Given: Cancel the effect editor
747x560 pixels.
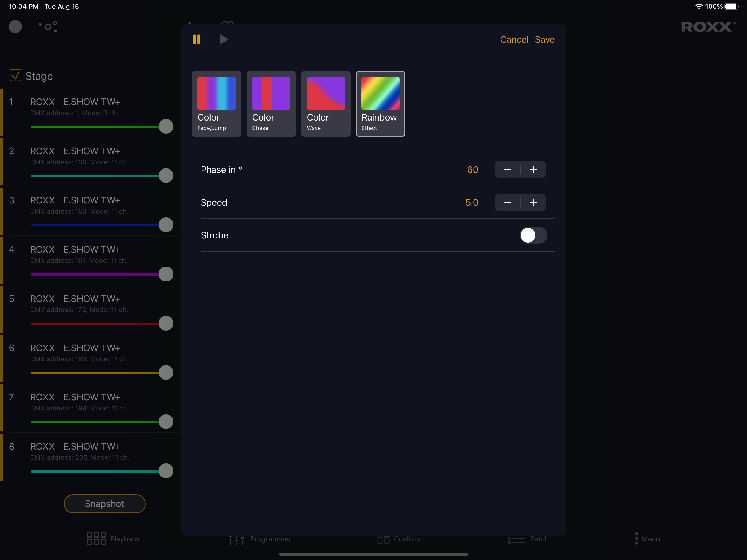Looking at the screenshot, I should click(x=514, y=40).
